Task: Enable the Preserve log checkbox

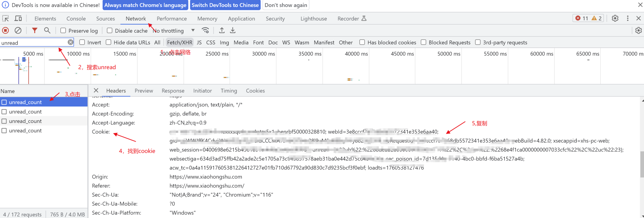Action: click(x=63, y=30)
